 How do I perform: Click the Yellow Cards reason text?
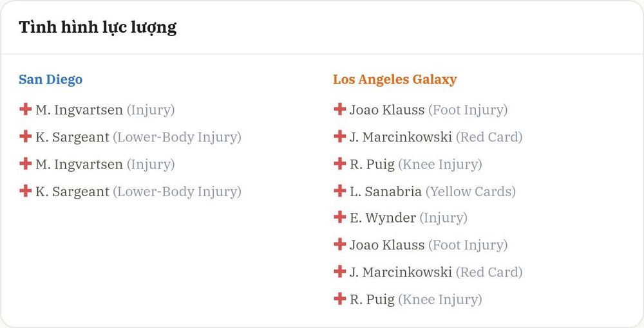pos(471,192)
